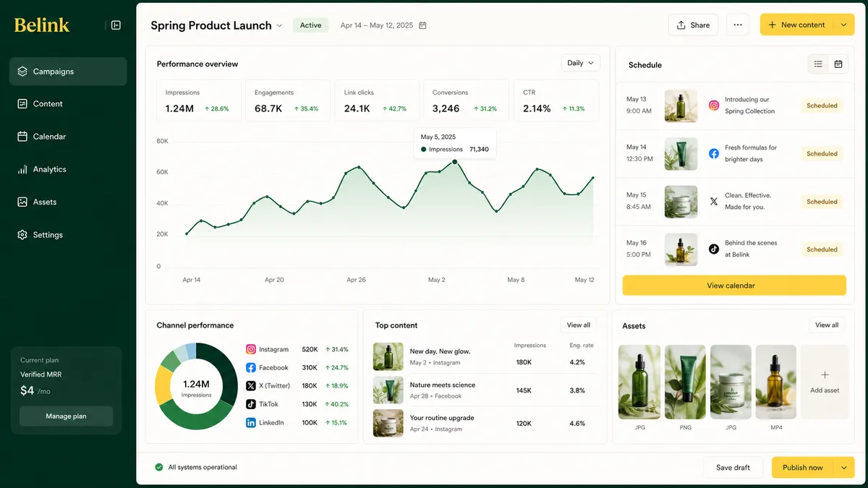Click the LinkedIn icon in Channel performance

[251, 423]
